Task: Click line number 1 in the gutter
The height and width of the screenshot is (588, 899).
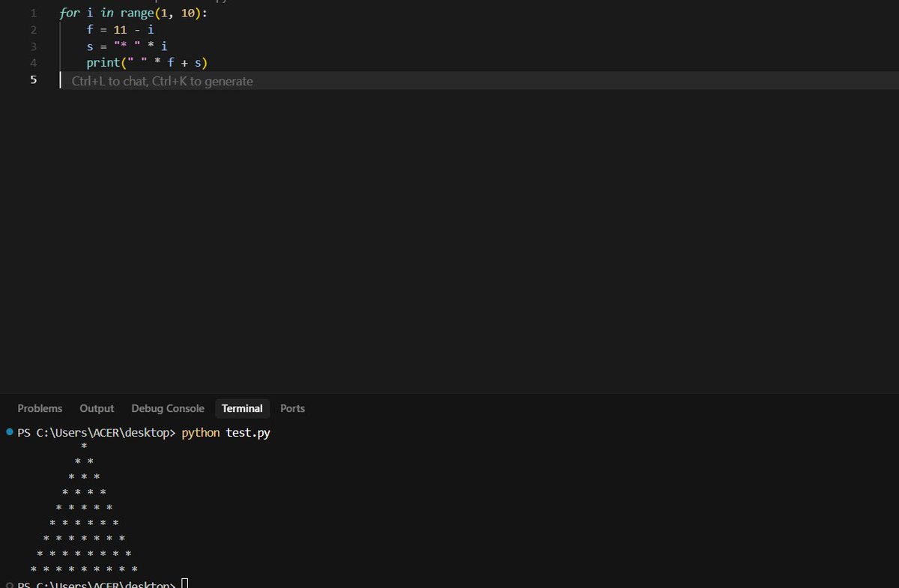Action: pos(33,13)
